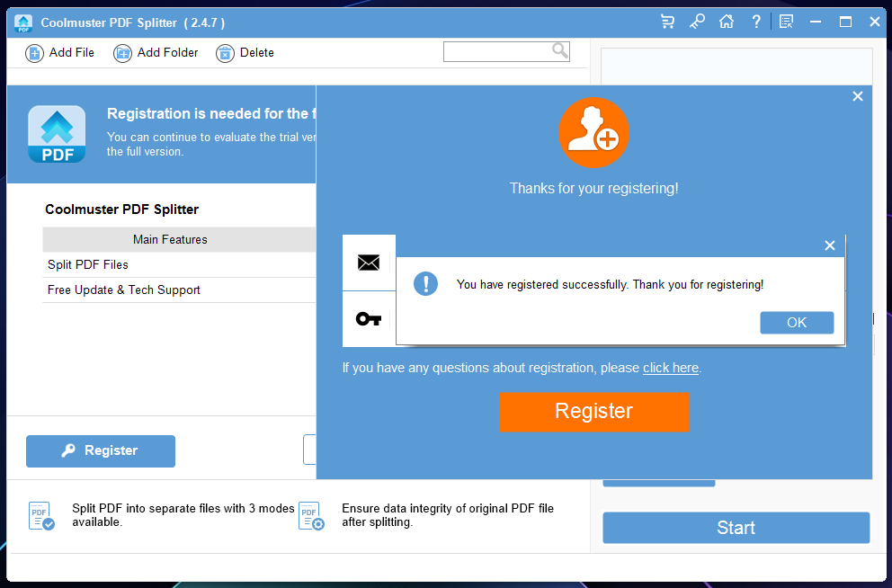
Task: Close the registration success message box
Action: click(830, 245)
